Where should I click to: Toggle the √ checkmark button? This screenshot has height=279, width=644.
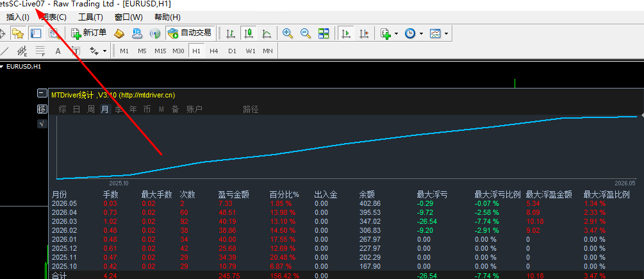pos(42,124)
